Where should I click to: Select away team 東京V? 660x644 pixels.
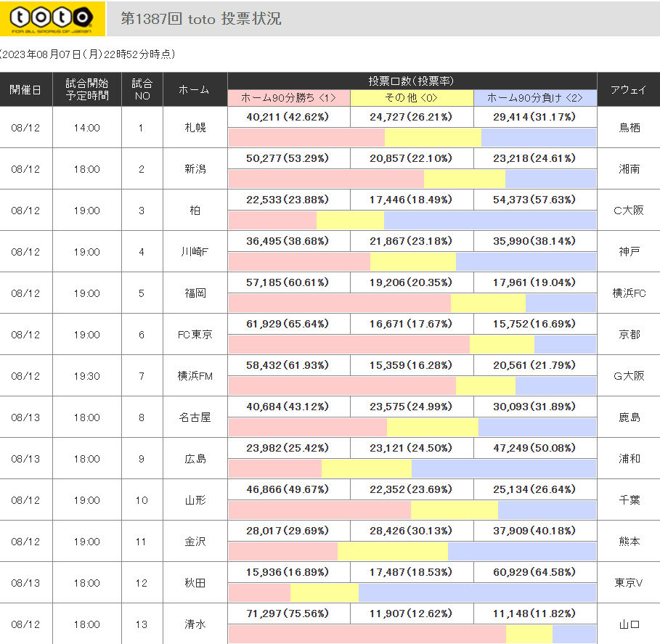[629, 582]
